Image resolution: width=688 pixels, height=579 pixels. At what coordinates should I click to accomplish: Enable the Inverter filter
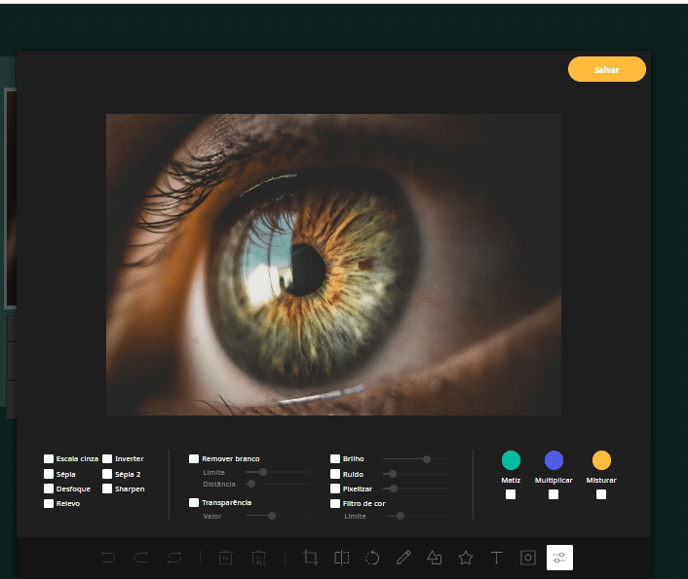107,459
